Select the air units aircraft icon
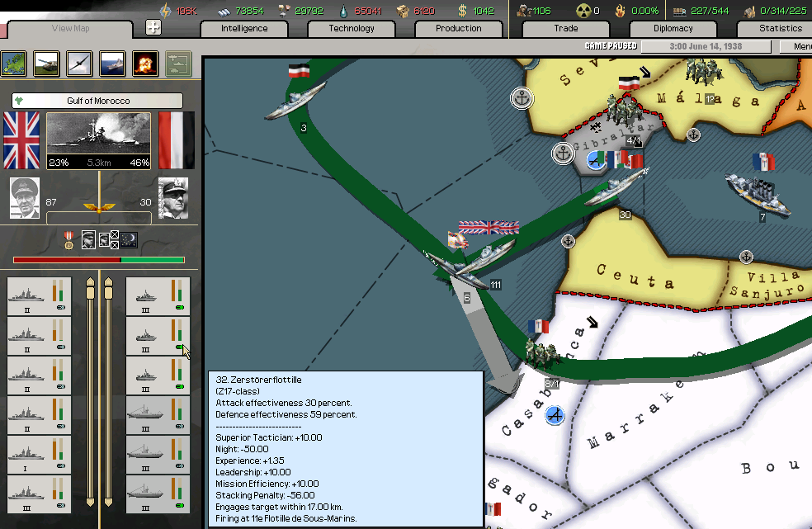The image size is (812, 529). point(79,64)
